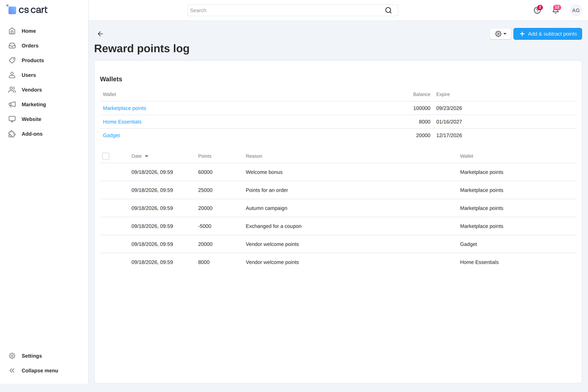Tick the select-all checkbox in log table
Screen dimensions: 588x392
(106, 156)
